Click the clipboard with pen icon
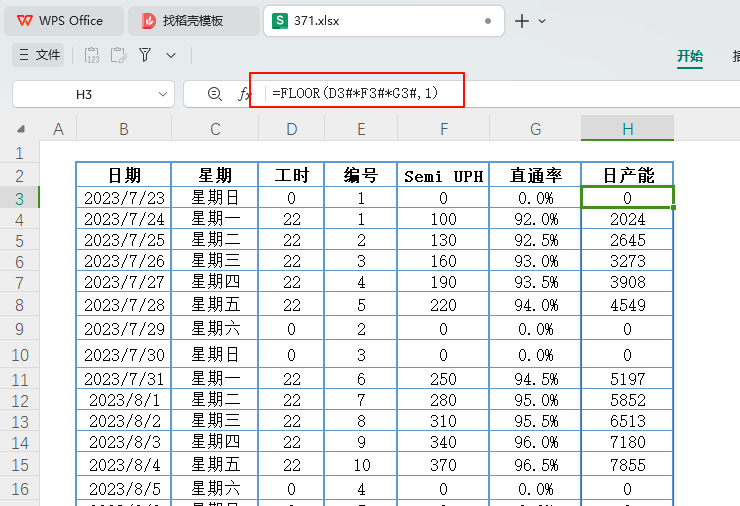 point(118,55)
